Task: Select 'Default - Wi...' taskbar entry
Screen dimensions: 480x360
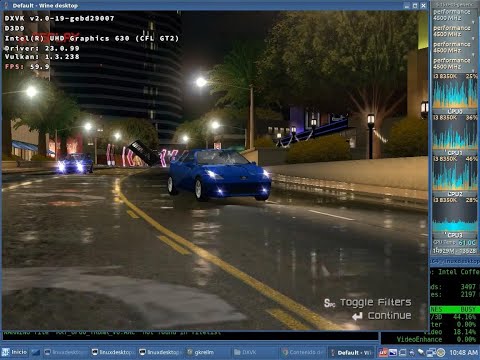Action: (x=351, y=352)
